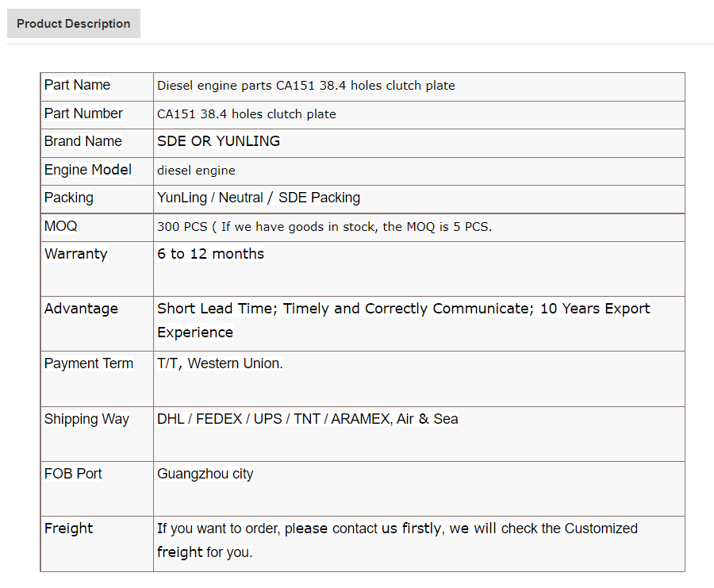The width and height of the screenshot is (714, 588).
Task: Select the MOQ label cell
Action: click(97, 227)
